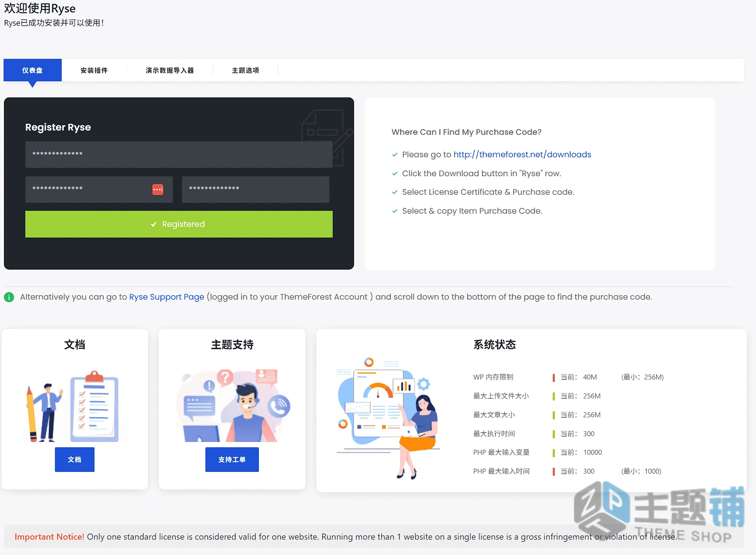Click the 'Ryse已成功安装并可以使用!' subtitle
This screenshot has height=555, width=756.
[54, 23]
